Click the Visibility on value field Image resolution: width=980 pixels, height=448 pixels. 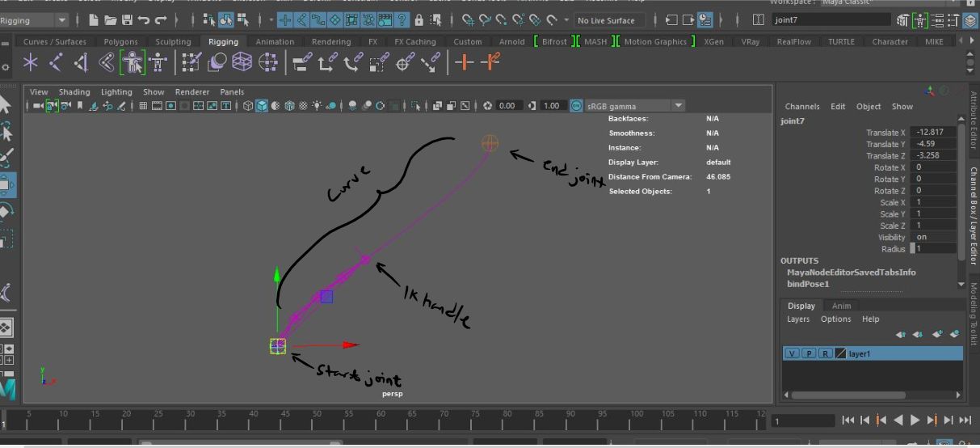click(932, 237)
